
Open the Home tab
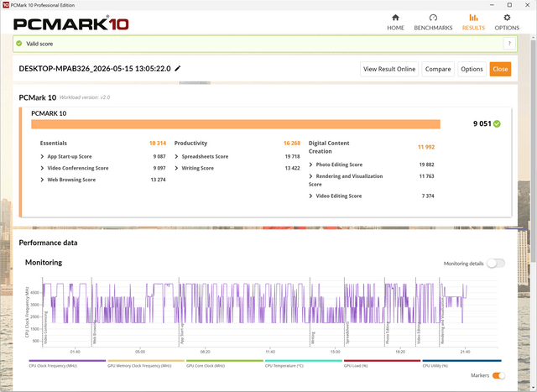(395, 23)
